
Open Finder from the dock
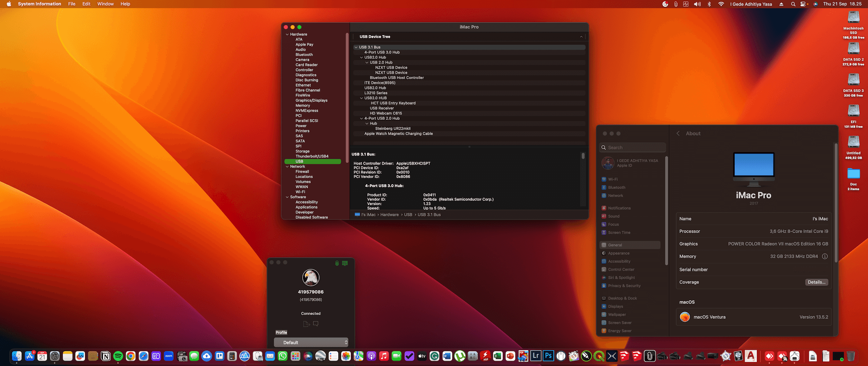tap(17, 356)
